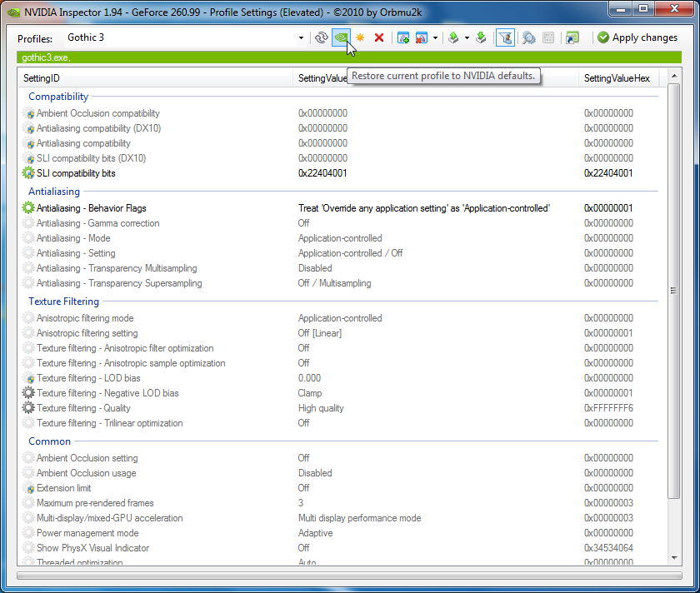
Task: Click the vertical scrollbar thumb
Action: tap(673, 292)
